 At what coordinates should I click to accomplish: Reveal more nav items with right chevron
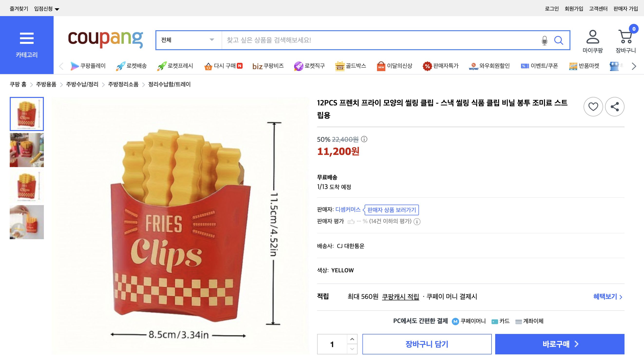pyautogui.click(x=634, y=66)
